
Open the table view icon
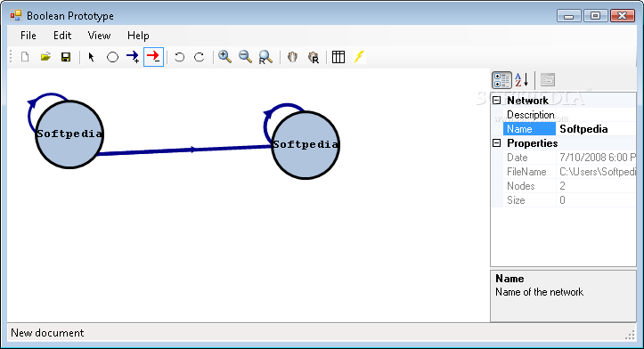pyautogui.click(x=338, y=57)
